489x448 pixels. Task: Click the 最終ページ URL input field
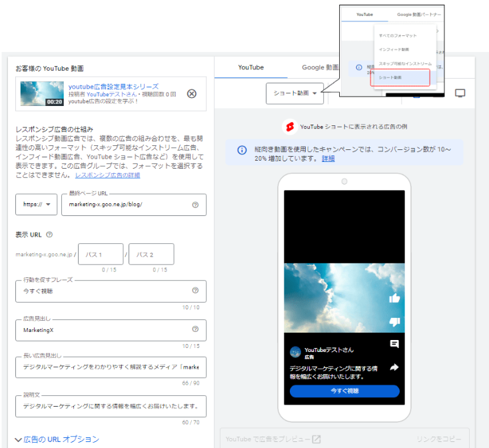pos(134,205)
